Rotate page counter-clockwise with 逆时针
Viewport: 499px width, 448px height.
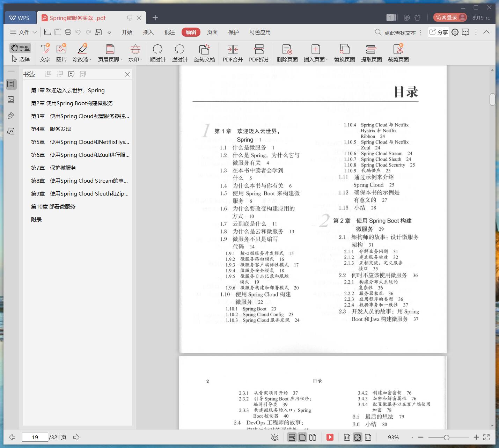click(180, 53)
